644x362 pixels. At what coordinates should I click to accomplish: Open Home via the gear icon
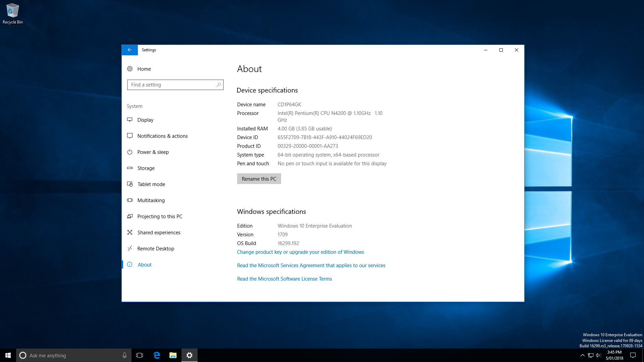click(130, 69)
